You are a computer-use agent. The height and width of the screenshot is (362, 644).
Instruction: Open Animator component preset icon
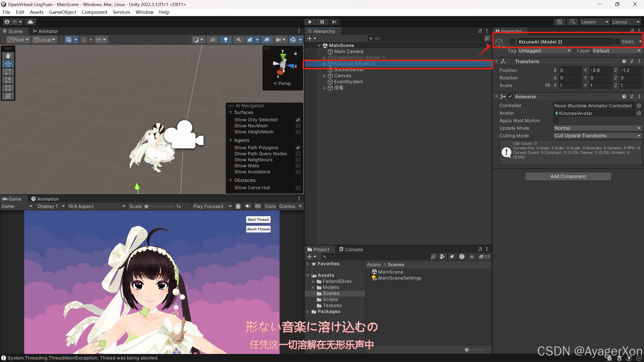(x=632, y=97)
